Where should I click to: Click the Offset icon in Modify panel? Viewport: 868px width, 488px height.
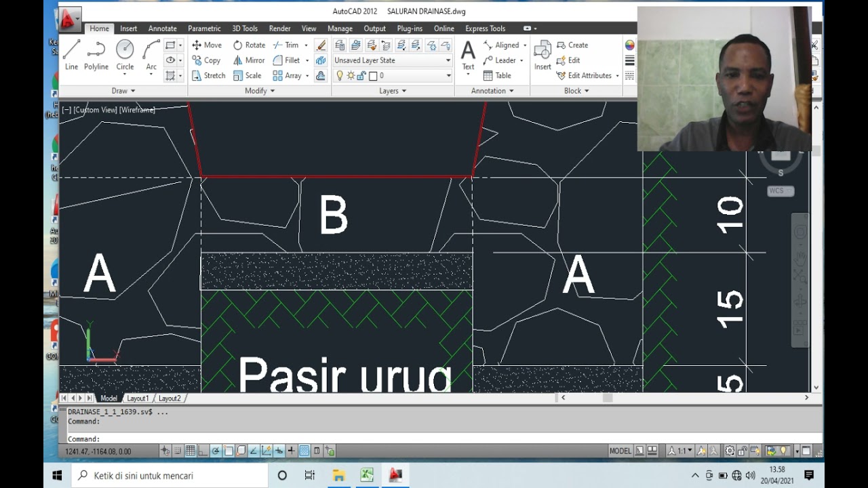pos(321,75)
